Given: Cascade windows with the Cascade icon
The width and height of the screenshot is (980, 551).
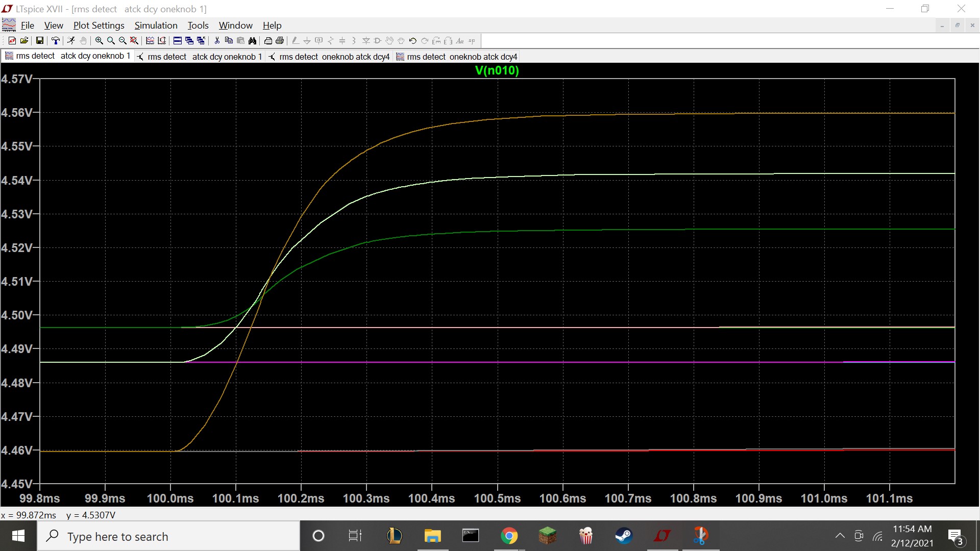Looking at the screenshot, I should click(x=189, y=41).
